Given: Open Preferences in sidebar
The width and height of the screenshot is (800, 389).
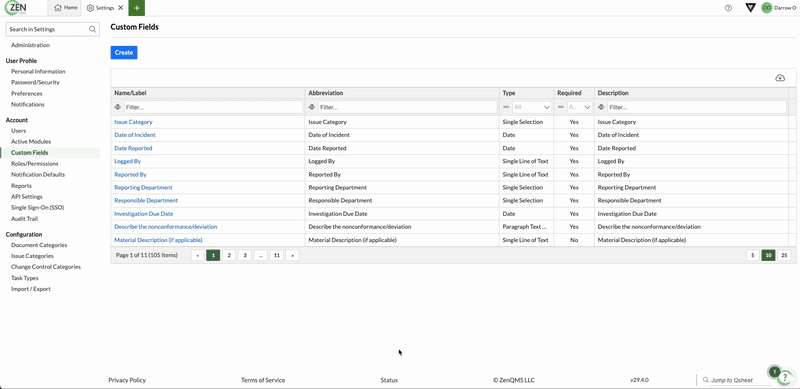Looking at the screenshot, I should pos(27,93).
